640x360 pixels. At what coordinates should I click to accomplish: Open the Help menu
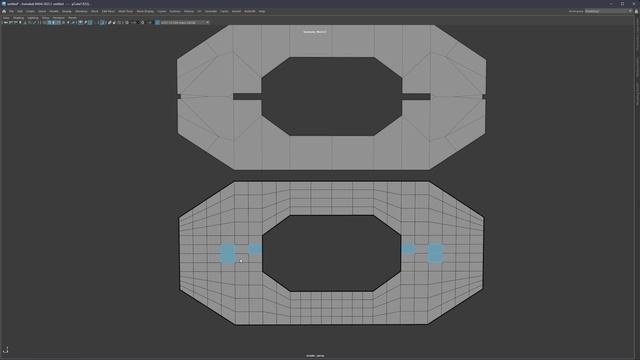262,11
